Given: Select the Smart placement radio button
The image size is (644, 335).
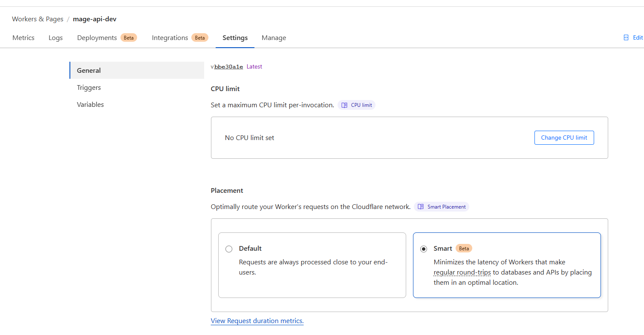Looking at the screenshot, I should (x=424, y=249).
